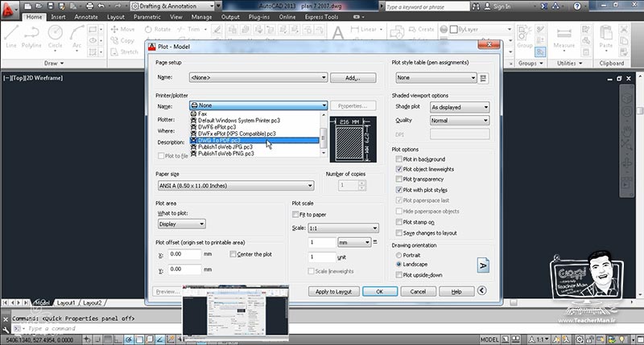644x345 pixels.
Task: Enable Plot transparency checkbox
Action: [x=398, y=179]
